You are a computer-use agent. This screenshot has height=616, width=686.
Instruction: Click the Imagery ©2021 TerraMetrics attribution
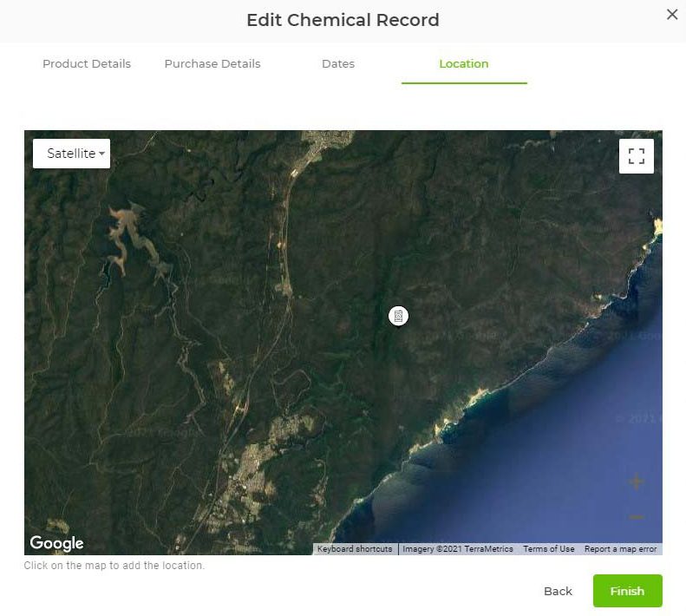click(458, 549)
